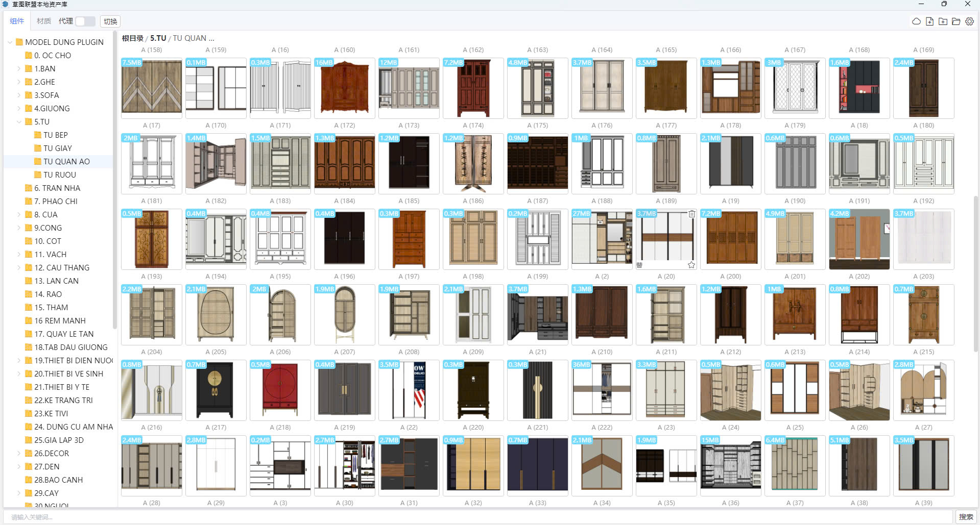Delete model A (20) using trash icon
The height and width of the screenshot is (525, 980).
691,214
